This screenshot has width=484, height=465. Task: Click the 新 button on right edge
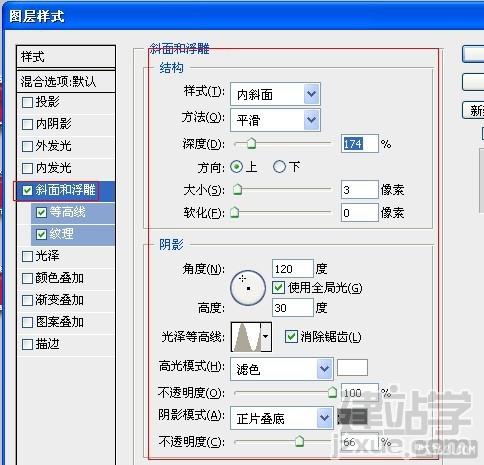click(x=473, y=110)
